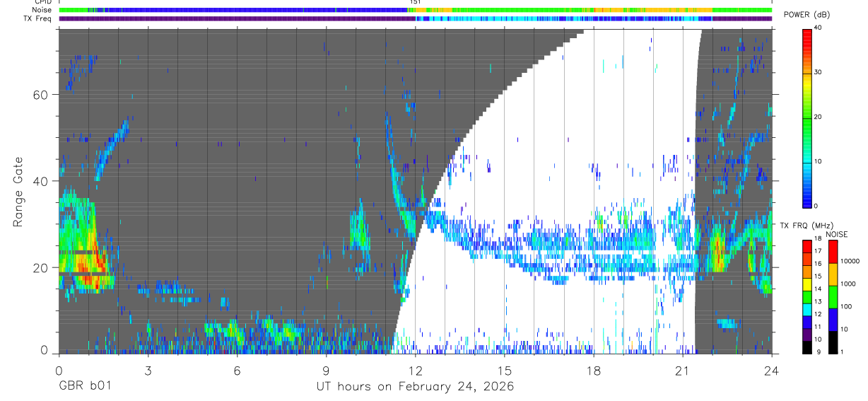Click the red swatch of TX FRQ legend
The image size is (868, 401).
[x=807, y=247]
